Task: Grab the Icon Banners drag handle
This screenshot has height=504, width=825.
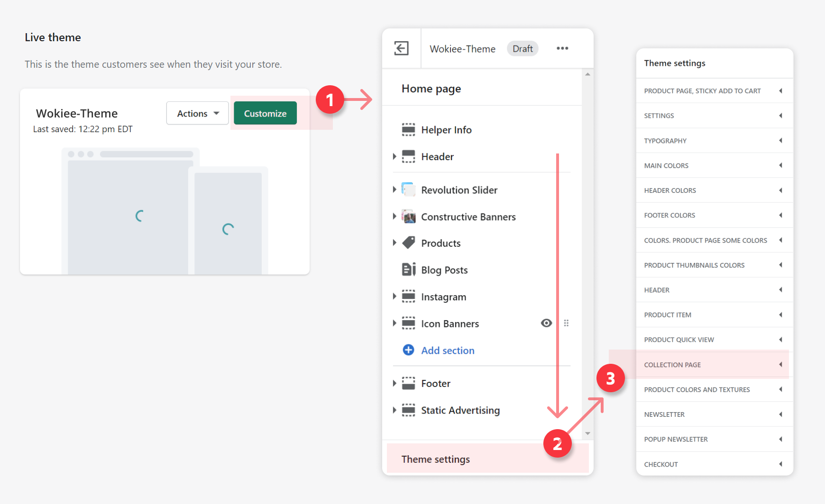Action: pos(566,323)
